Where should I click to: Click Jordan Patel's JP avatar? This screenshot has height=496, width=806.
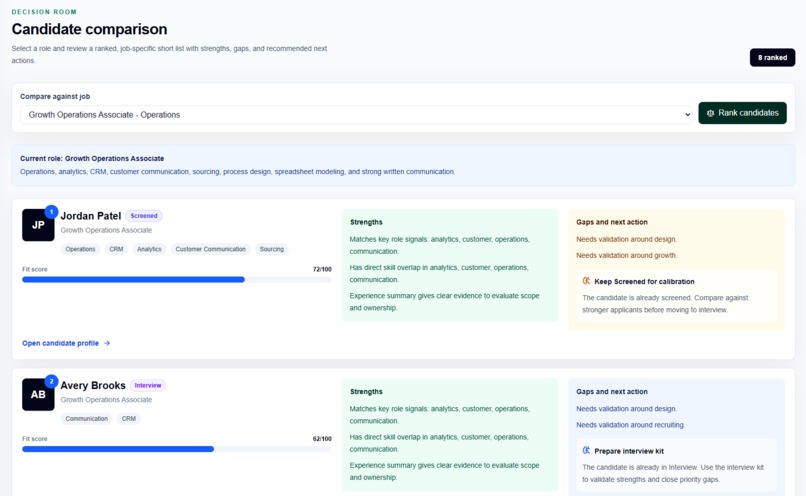[x=38, y=225]
